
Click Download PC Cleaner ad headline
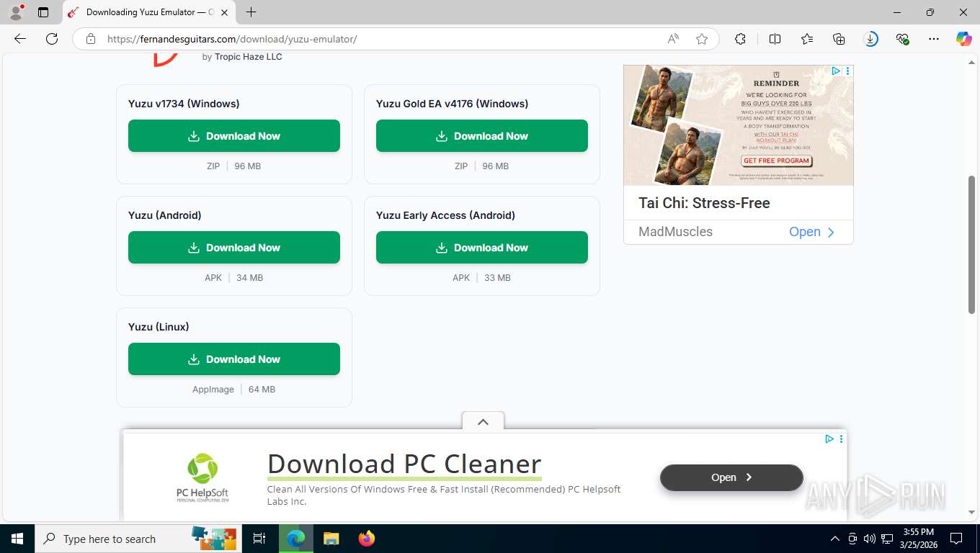point(404,464)
